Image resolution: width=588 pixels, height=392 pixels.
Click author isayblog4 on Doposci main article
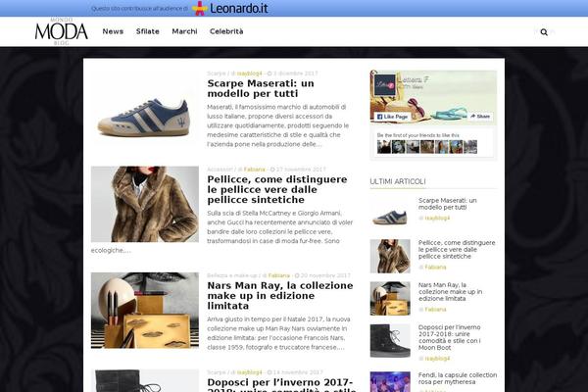[x=249, y=372]
